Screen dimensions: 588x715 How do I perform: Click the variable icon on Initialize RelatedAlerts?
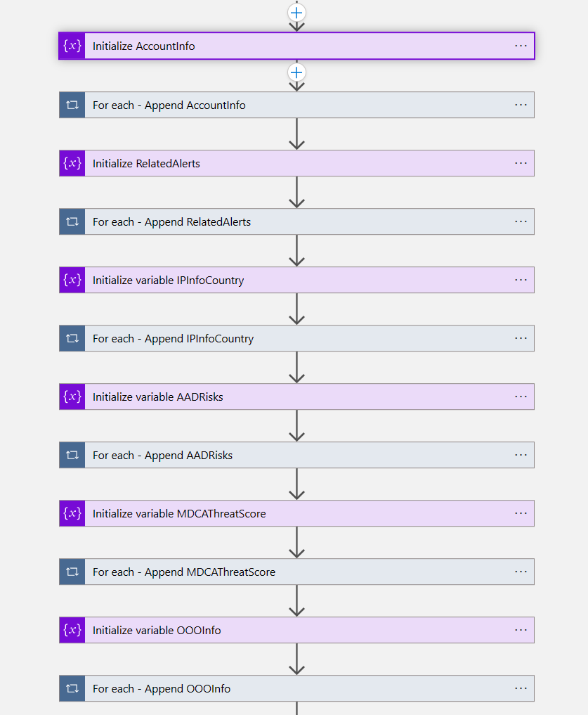coord(72,163)
